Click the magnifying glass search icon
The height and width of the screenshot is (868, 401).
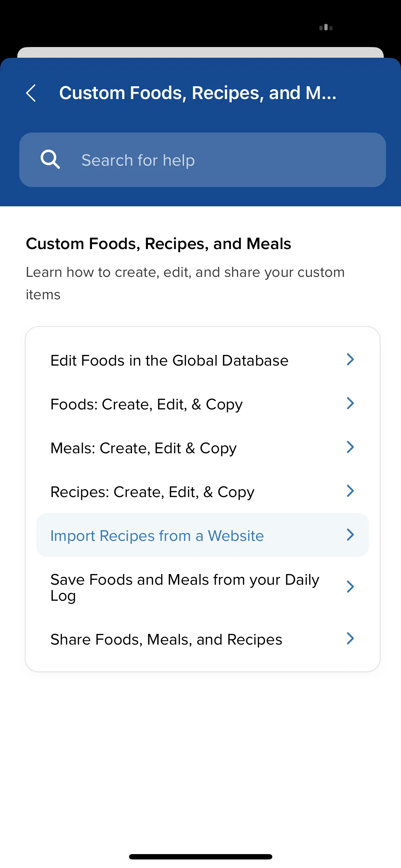50,160
